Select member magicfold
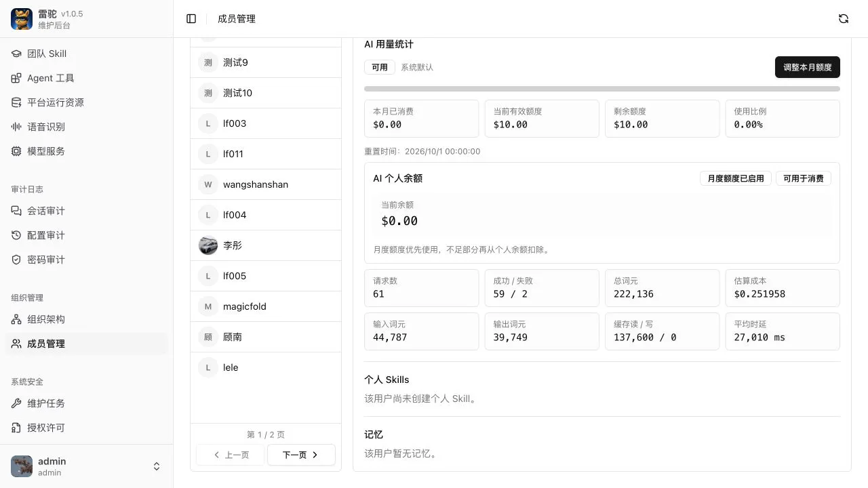The width and height of the screenshot is (868, 488). [x=266, y=306]
